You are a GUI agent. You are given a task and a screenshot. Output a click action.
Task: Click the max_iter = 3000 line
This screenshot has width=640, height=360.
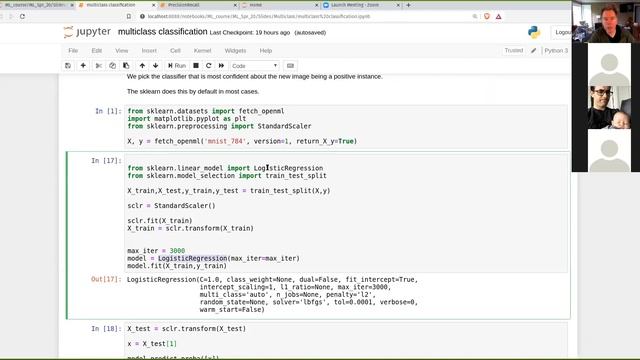156,251
